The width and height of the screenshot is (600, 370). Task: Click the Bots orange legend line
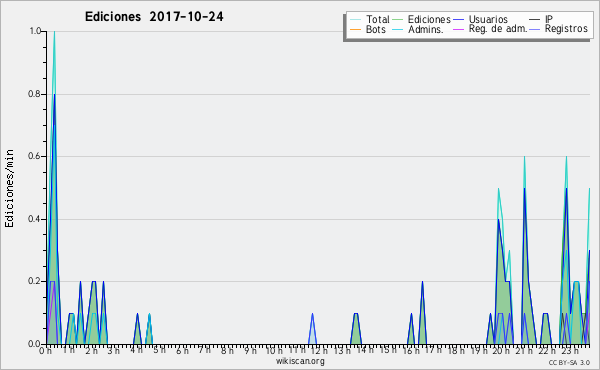[355, 29]
